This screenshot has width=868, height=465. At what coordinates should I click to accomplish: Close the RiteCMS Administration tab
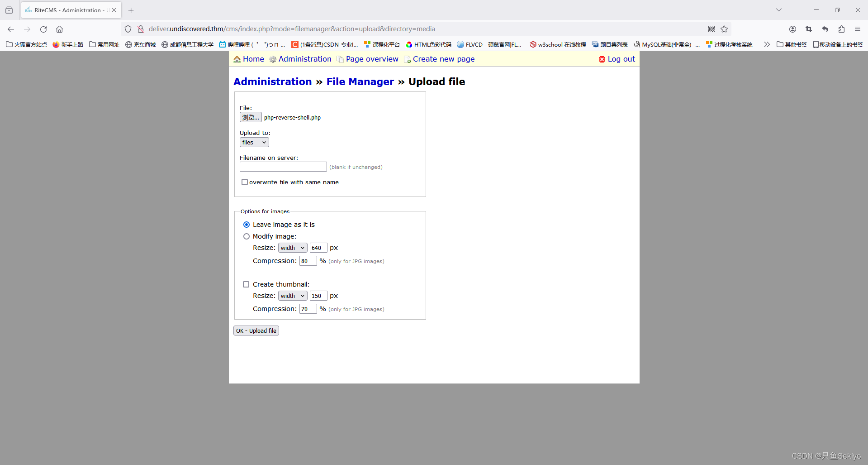coord(114,10)
